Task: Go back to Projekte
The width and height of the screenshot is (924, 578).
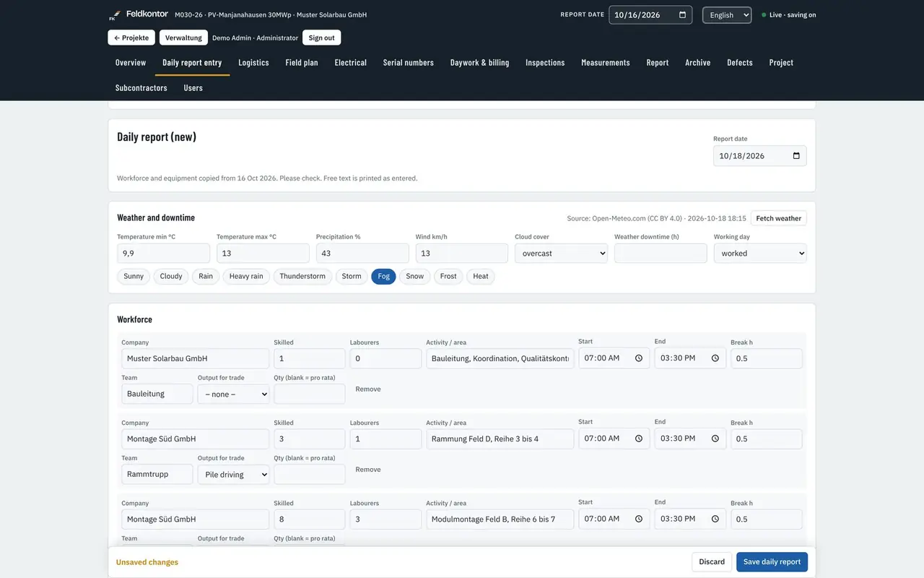Action: (131, 38)
